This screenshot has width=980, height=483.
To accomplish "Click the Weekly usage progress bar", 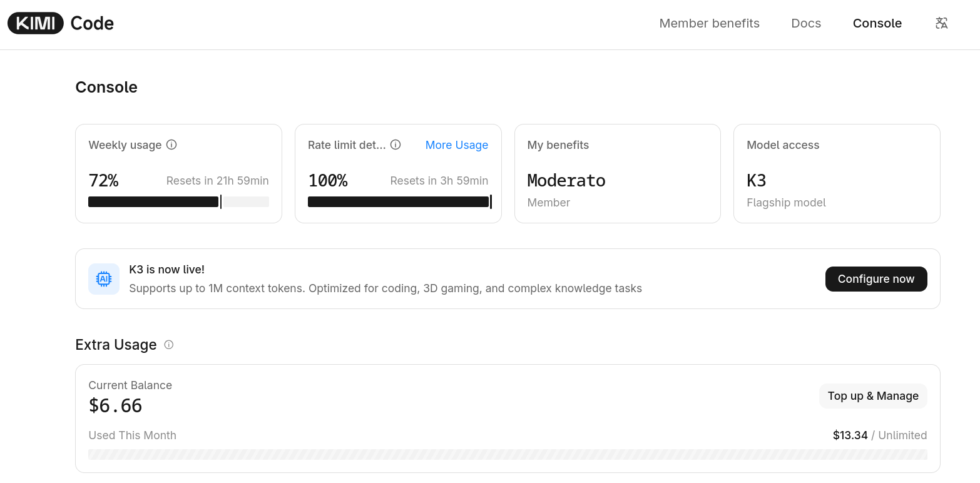I will coord(178,201).
